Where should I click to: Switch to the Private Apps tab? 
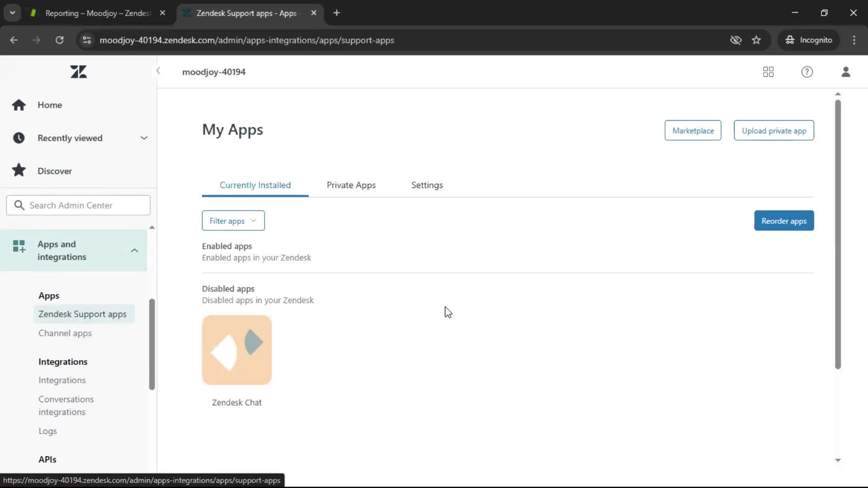tap(351, 185)
